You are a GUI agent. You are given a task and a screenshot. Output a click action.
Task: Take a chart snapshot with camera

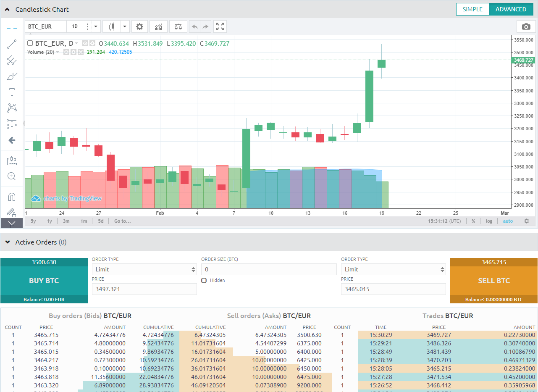526,26
